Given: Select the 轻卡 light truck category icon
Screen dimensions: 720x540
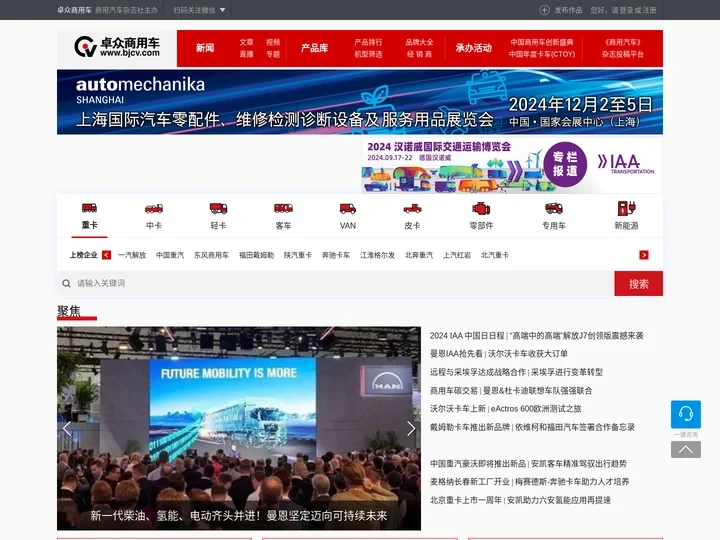Looking at the screenshot, I should click(218, 208).
